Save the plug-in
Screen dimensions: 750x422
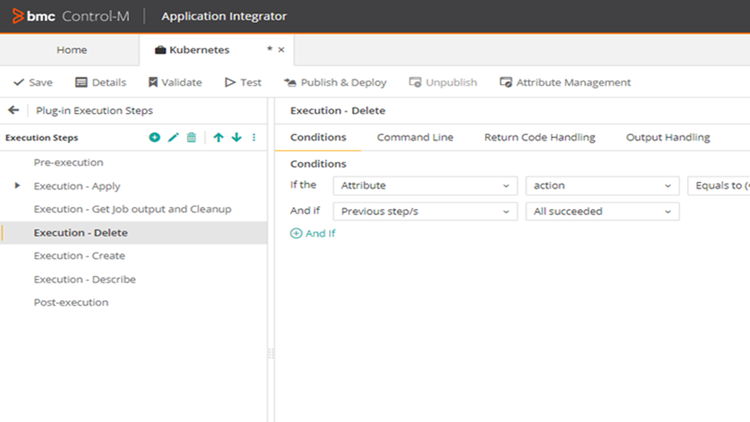click(33, 82)
